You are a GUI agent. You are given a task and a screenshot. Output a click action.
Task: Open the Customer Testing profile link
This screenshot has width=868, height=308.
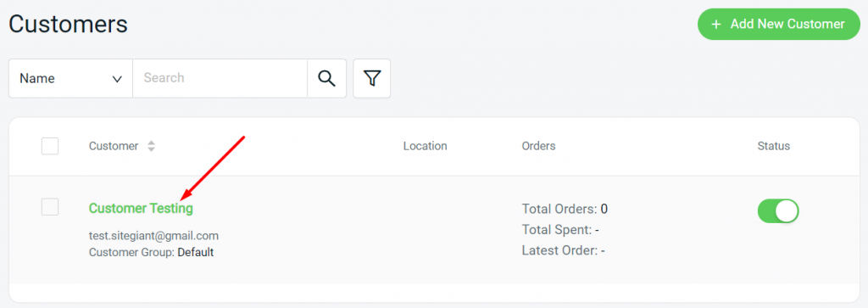point(141,208)
